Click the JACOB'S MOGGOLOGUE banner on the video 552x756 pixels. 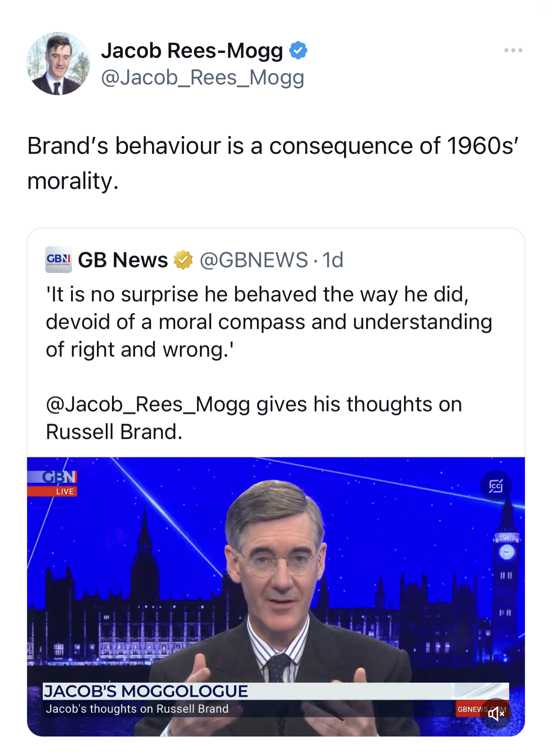(x=146, y=692)
